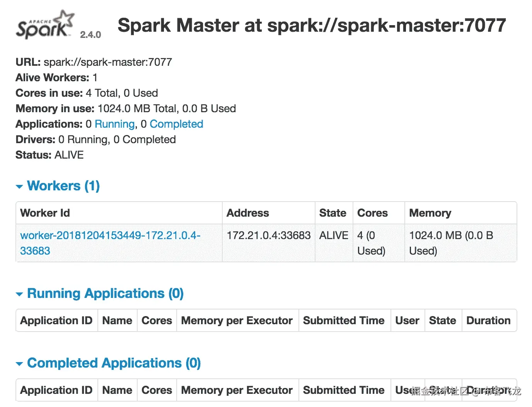Click the 2.4.0 version label
The width and height of the screenshot is (532, 407).
click(x=90, y=35)
